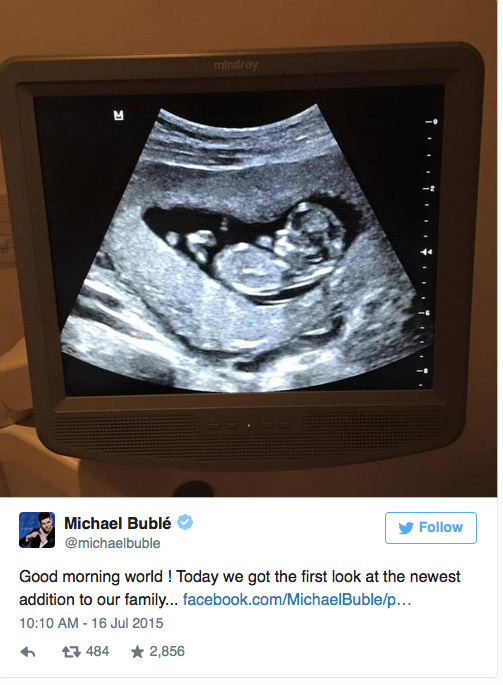Click the Twitter bird inside Follow
Screen dimensions: 503x685
[406, 528]
